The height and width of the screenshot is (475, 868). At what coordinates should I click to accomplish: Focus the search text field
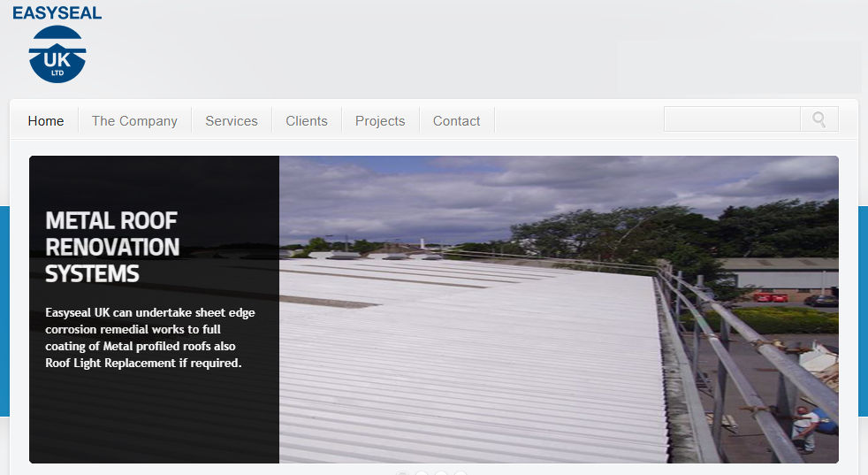pos(732,119)
